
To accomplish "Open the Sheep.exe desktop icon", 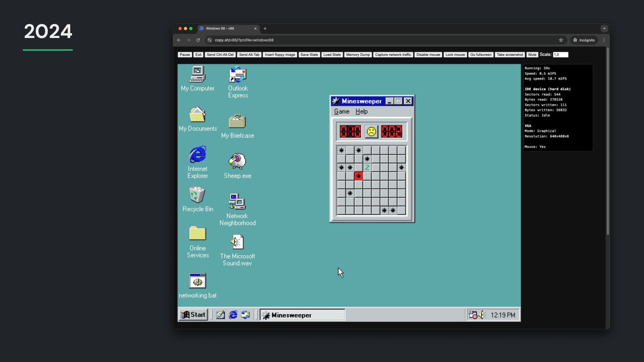I will click(x=237, y=161).
